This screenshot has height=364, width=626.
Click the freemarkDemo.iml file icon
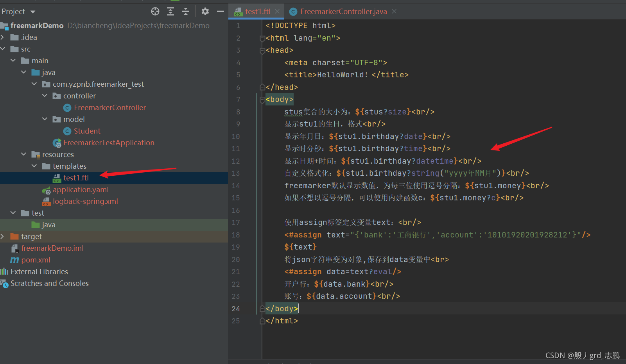(x=14, y=248)
